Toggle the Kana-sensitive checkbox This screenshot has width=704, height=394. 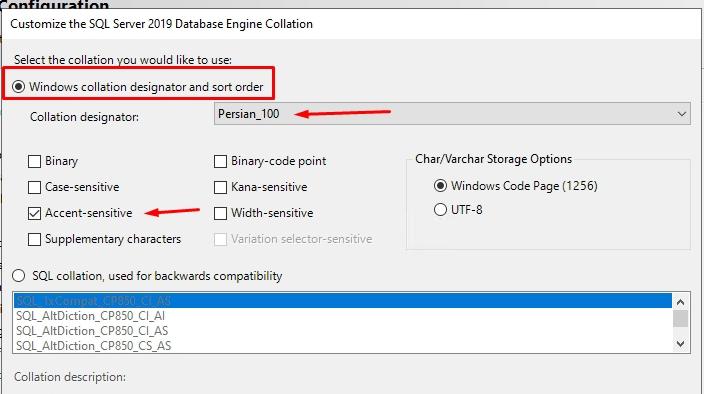(220, 187)
